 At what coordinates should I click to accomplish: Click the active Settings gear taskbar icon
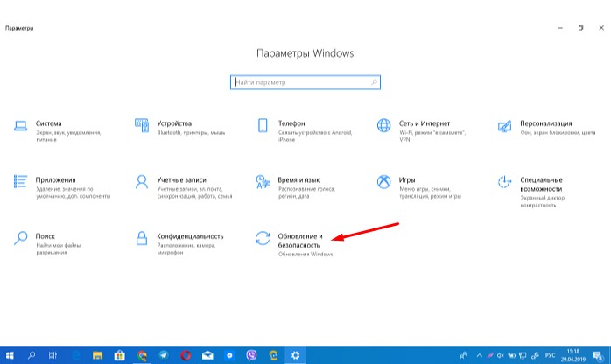click(295, 355)
